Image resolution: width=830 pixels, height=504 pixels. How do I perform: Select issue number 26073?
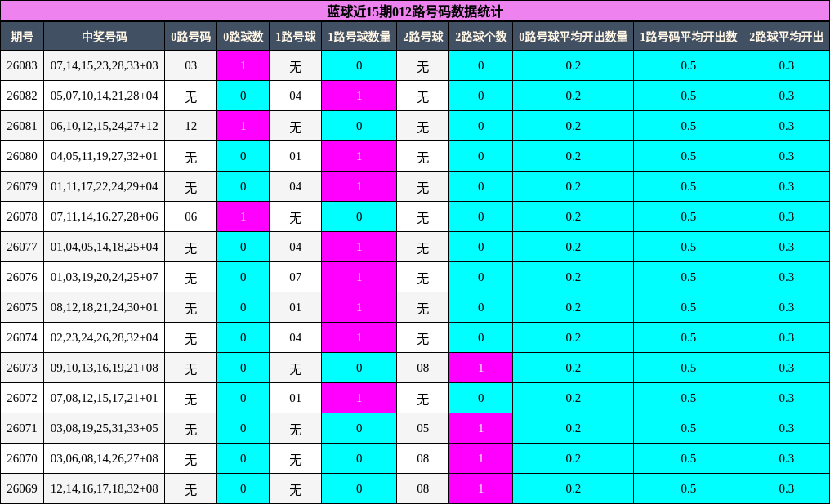[x=22, y=368]
